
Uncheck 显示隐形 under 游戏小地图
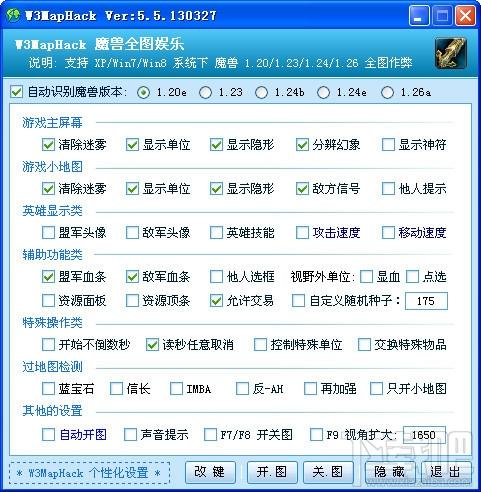216,189
